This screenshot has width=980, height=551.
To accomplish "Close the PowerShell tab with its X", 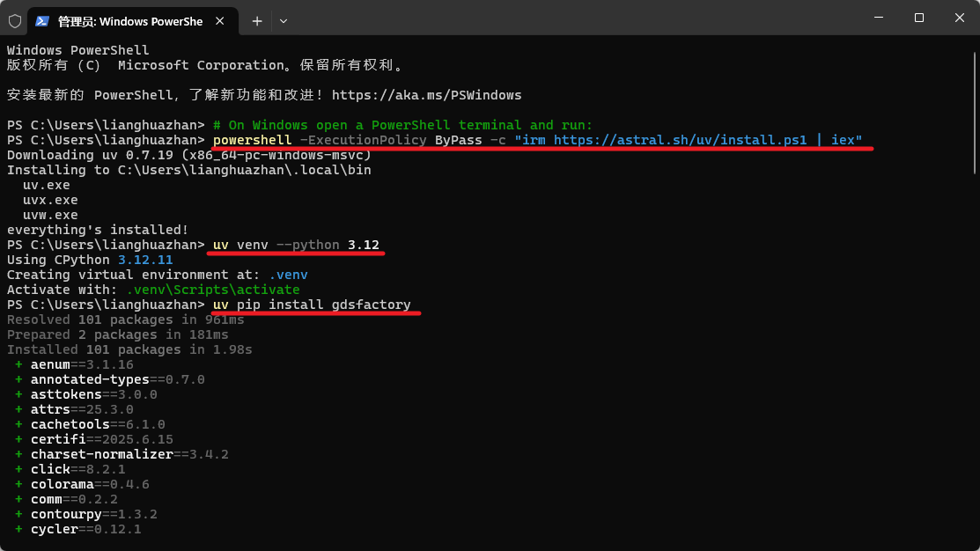I will tap(220, 18).
